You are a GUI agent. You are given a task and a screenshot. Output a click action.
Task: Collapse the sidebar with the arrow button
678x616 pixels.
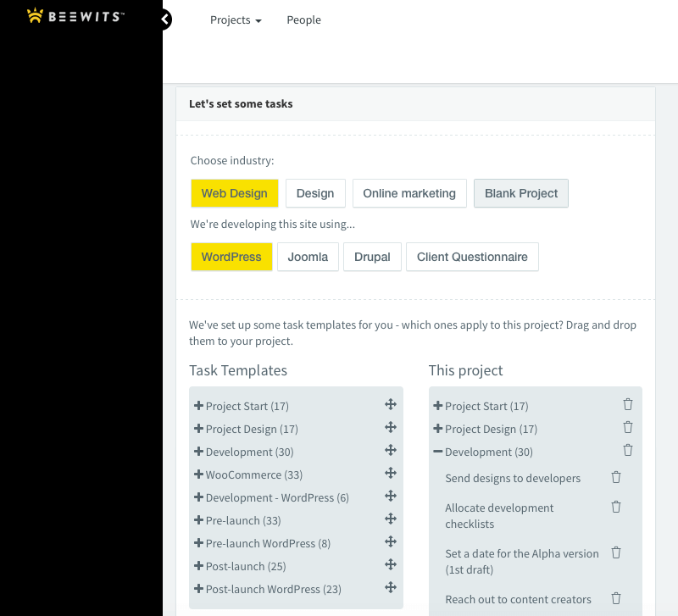pos(165,19)
